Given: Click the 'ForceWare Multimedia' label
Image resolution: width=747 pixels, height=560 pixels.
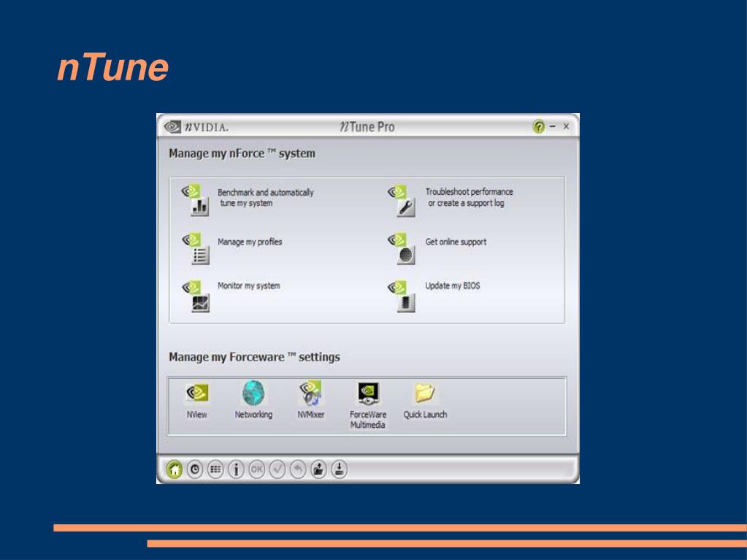Looking at the screenshot, I should [x=368, y=420].
